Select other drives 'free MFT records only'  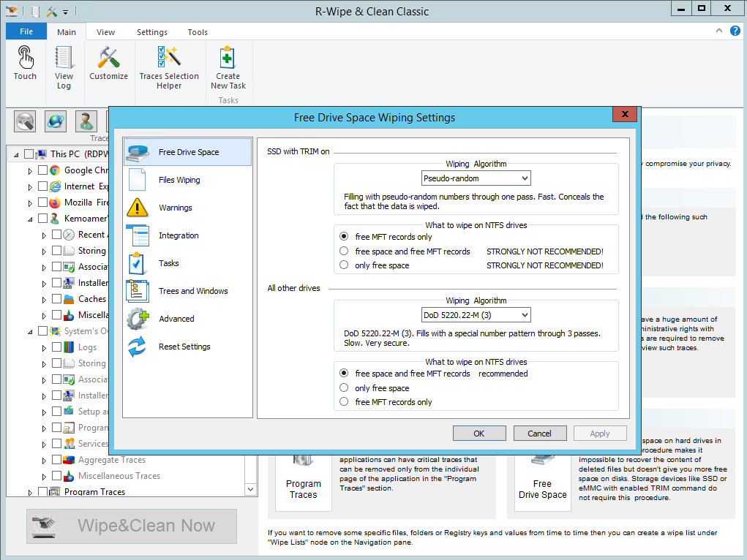click(x=344, y=402)
